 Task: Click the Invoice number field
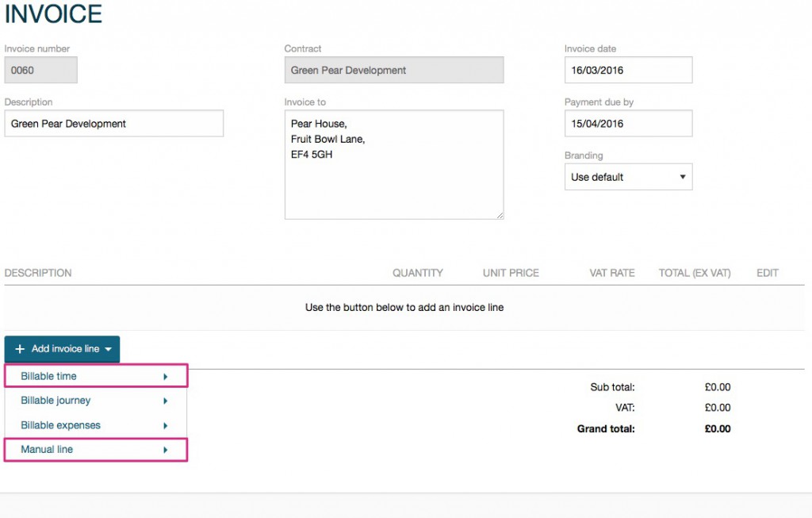pyautogui.click(x=40, y=70)
